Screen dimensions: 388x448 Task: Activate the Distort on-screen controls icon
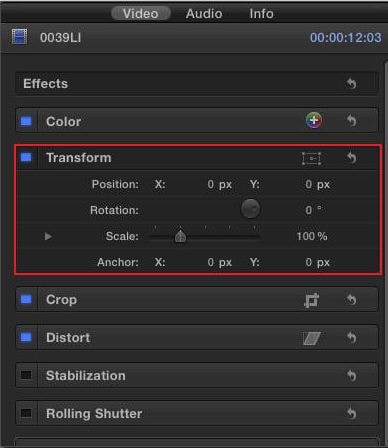(x=312, y=338)
